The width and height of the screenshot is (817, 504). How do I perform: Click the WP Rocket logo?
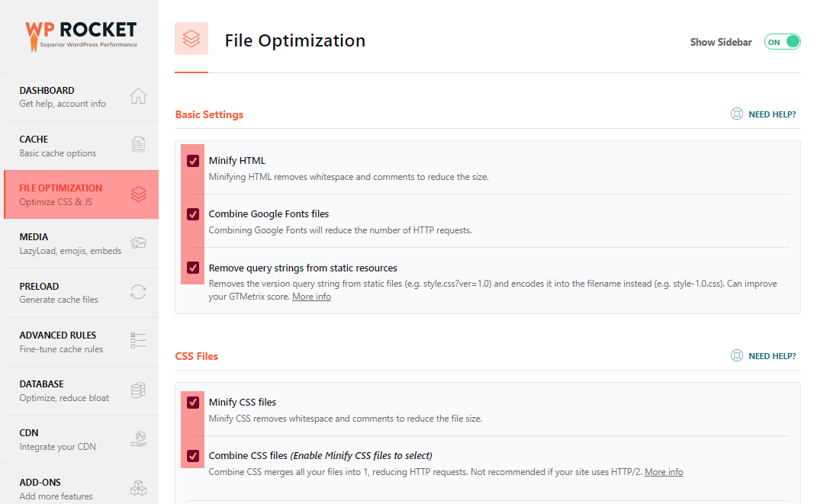[x=82, y=36]
